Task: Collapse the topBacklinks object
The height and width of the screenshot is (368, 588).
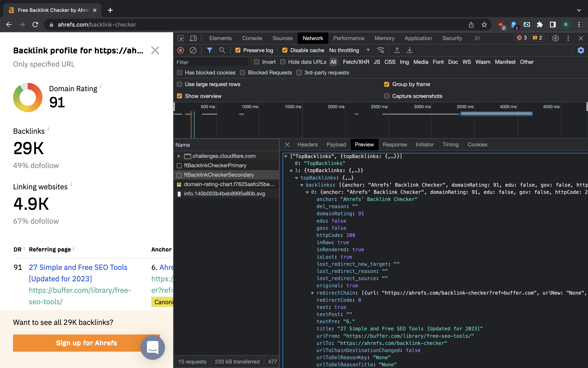Action: (296, 178)
